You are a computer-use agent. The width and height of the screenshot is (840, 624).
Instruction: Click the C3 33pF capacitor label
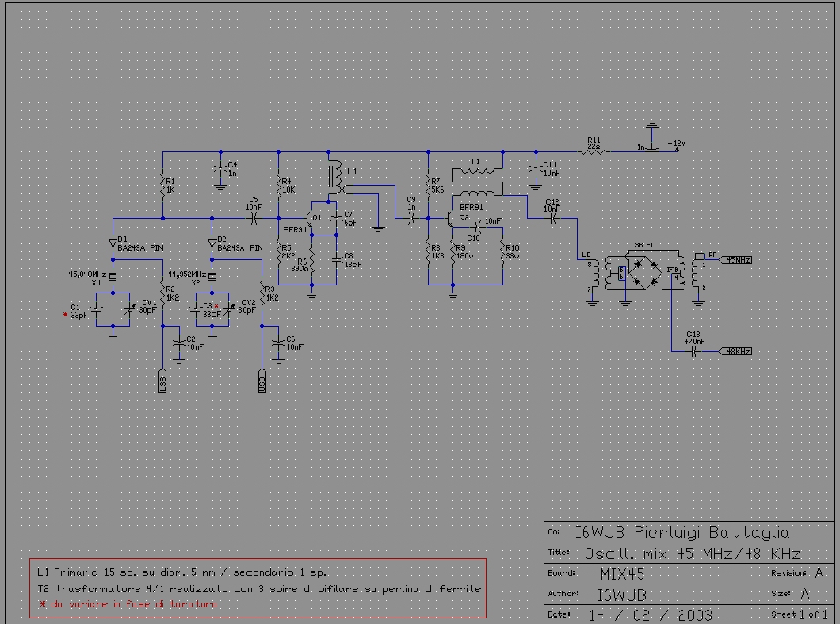[x=212, y=310]
